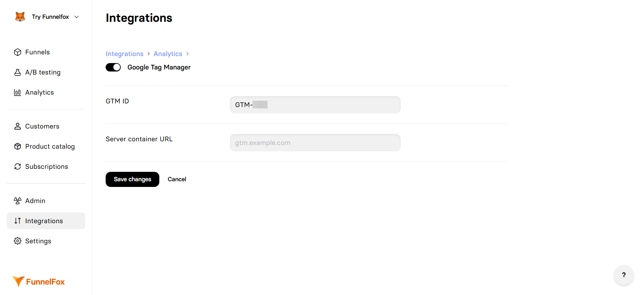Open the help question mark bubble
This screenshot has height=295, width=644.
[624, 275]
